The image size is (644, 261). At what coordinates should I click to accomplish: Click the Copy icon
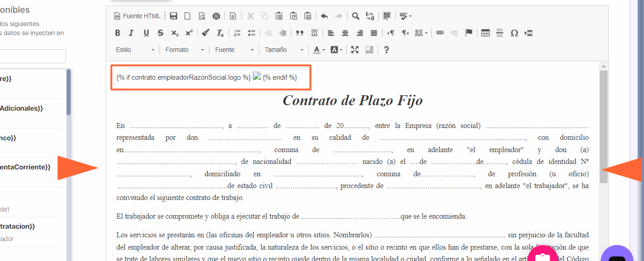pyautogui.click(x=264, y=16)
